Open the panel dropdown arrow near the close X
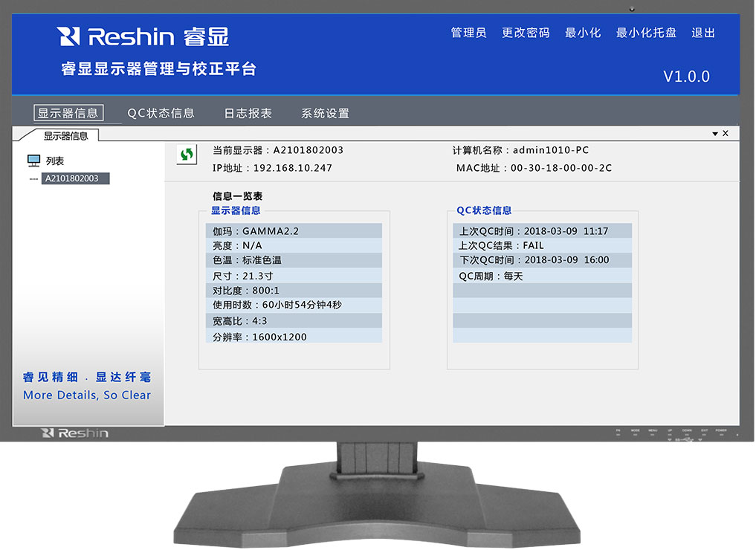 (x=715, y=134)
